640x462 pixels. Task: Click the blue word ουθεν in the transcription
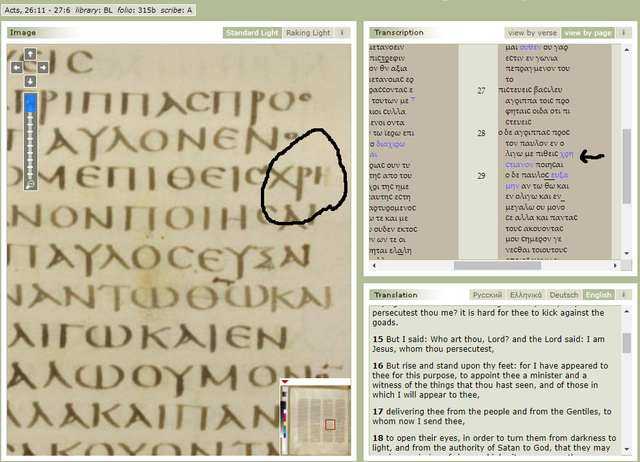pos(530,47)
